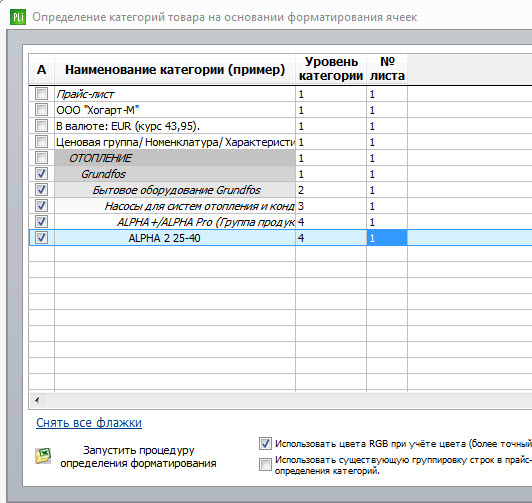The height and width of the screenshot is (503, 532).
Task: Select the ОТОПЛЕНИЕ category cell
Action: [x=175, y=158]
